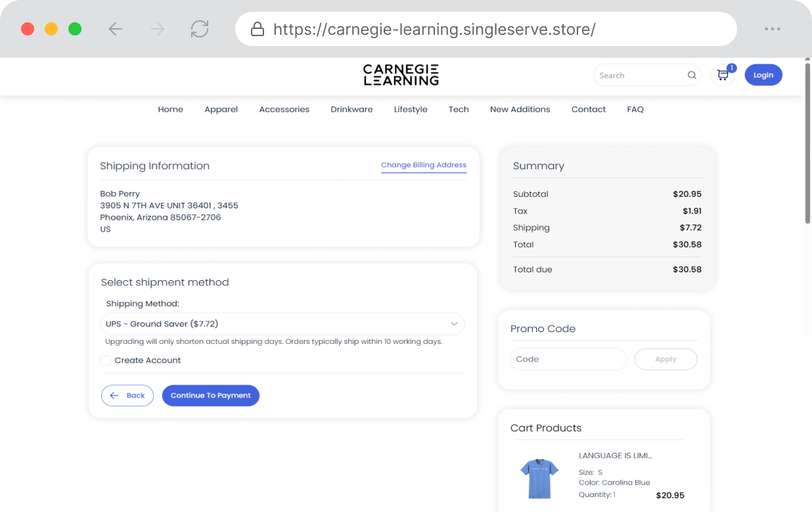Viewport: 812px width, 512px height.
Task: Click the cart product price $20.95
Action: pyautogui.click(x=670, y=496)
